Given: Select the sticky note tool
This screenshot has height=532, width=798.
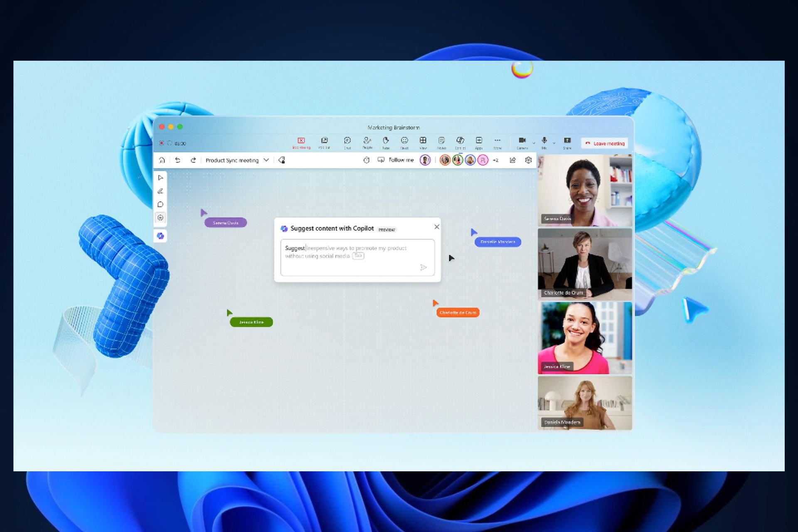Looking at the screenshot, I should pos(160,204).
